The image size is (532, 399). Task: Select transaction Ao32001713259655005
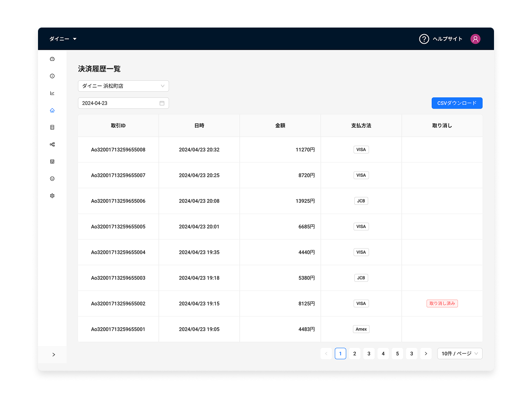[x=118, y=227]
